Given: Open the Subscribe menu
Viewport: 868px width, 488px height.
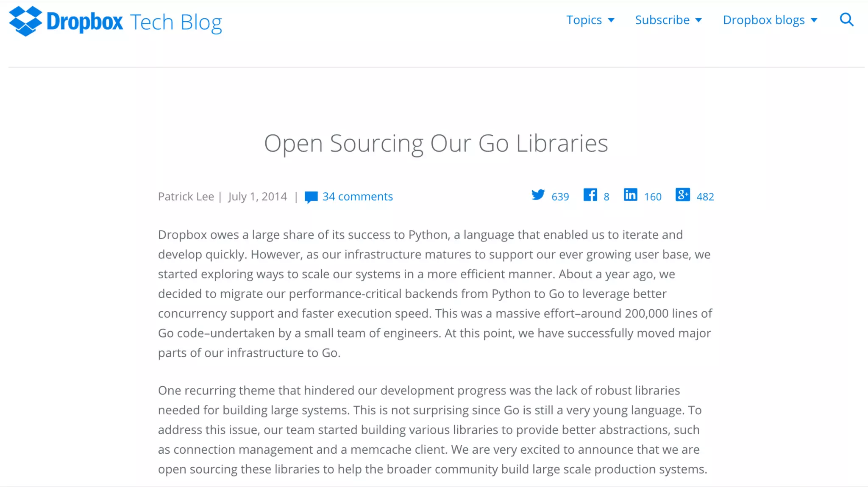Looking at the screenshot, I should (662, 20).
